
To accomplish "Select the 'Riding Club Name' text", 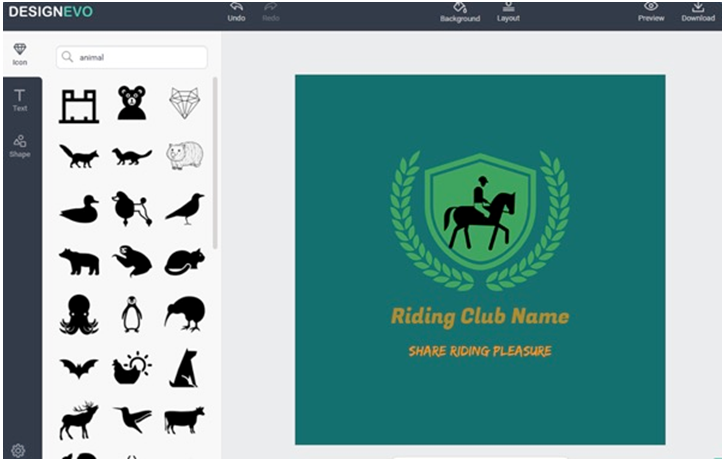I will click(x=480, y=317).
